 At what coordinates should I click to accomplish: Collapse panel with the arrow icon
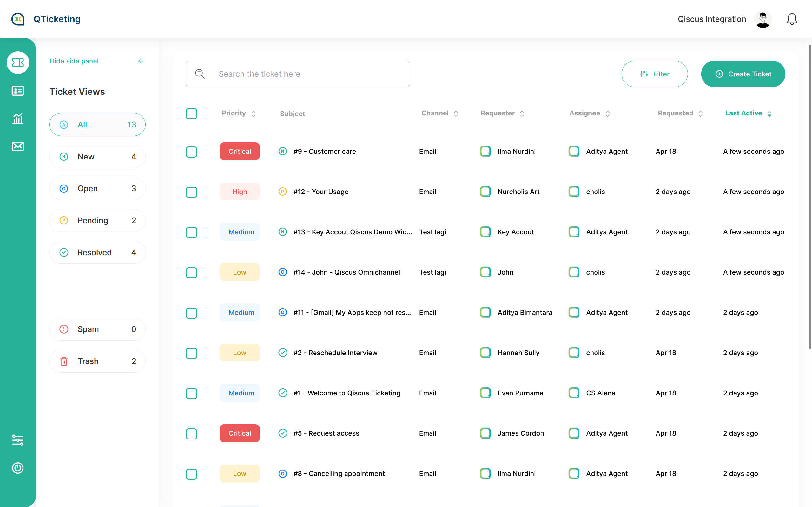[x=140, y=61]
